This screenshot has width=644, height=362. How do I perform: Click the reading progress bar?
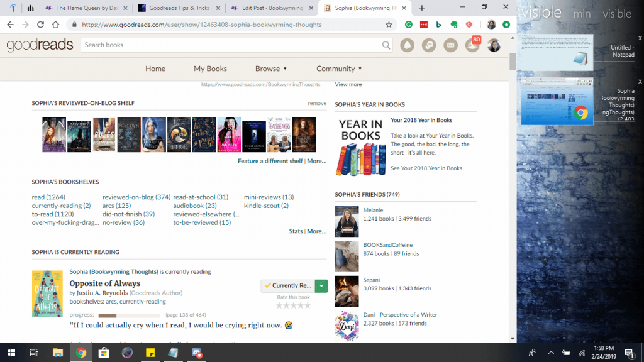click(129, 315)
